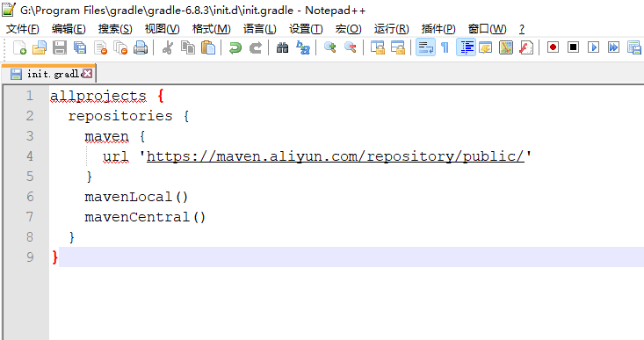The image size is (644, 340).
Task: Click line number 1 in the margin
Action: point(30,96)
